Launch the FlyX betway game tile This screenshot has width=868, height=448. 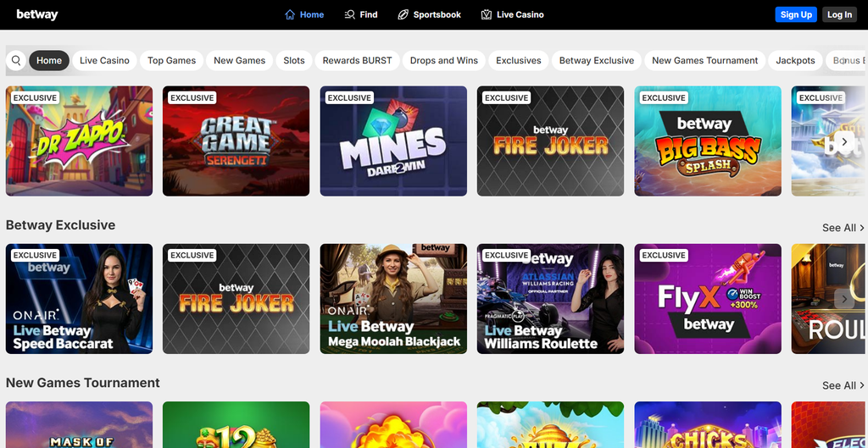(x=708, y=299)
